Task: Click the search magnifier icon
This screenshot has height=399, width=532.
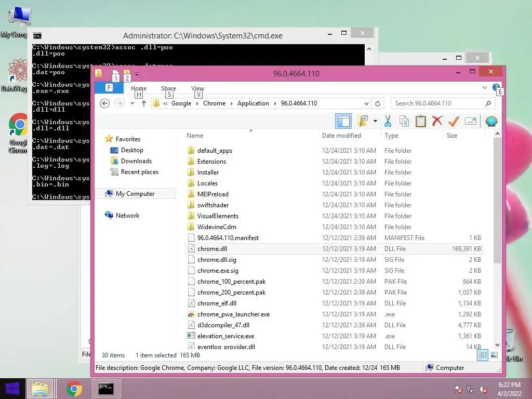Action: point(488,103)
